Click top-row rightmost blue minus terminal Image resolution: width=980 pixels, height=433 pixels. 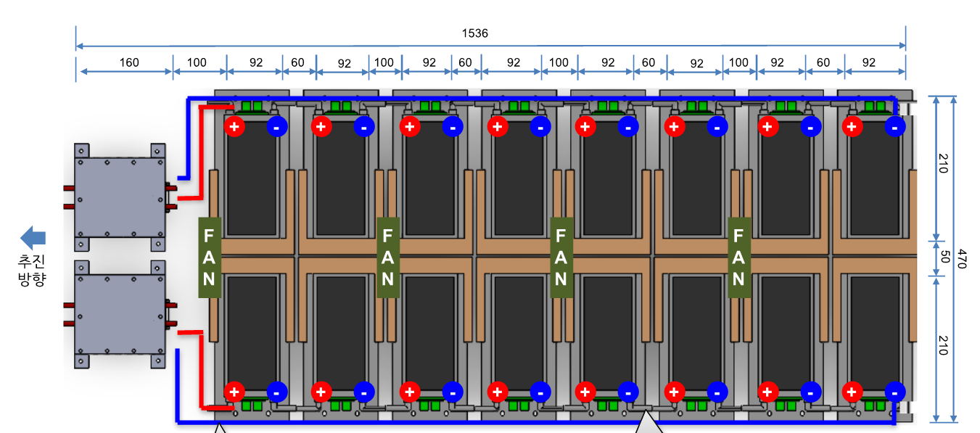pos(894,127)
